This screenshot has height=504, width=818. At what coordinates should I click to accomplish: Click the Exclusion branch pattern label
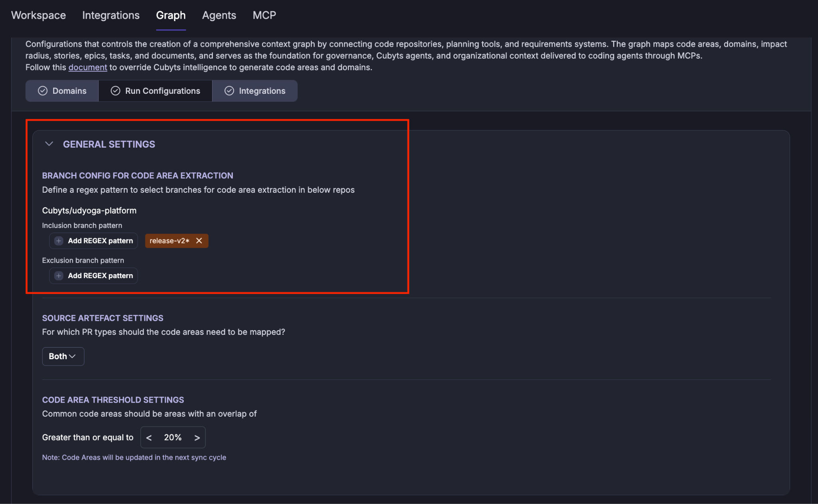[83, 260]
